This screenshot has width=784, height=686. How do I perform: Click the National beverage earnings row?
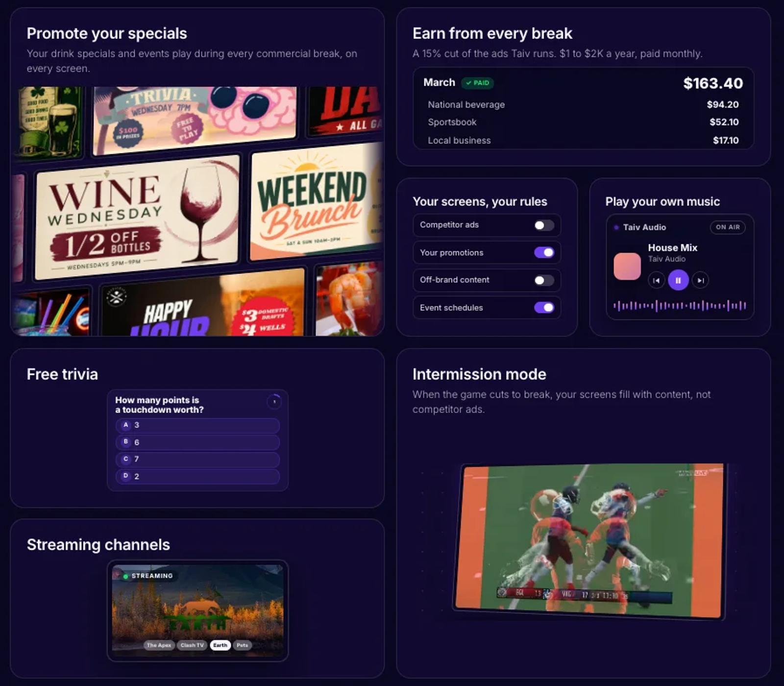tap(583, 104)
